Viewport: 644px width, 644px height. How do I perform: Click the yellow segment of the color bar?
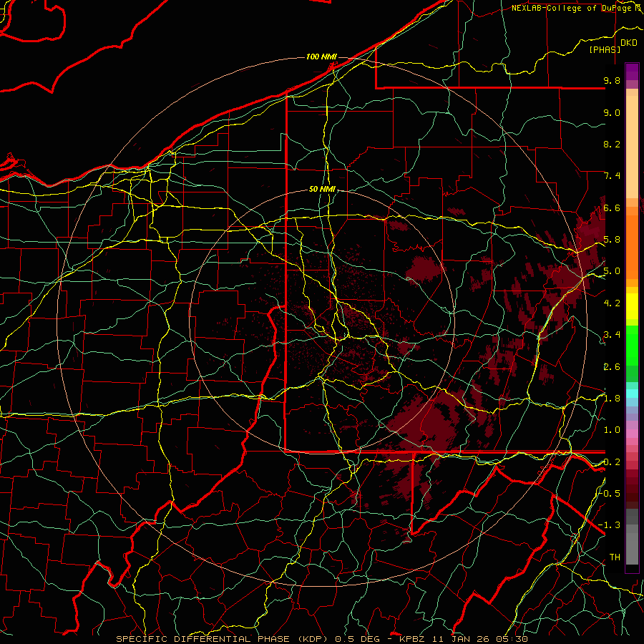[632, 307]
